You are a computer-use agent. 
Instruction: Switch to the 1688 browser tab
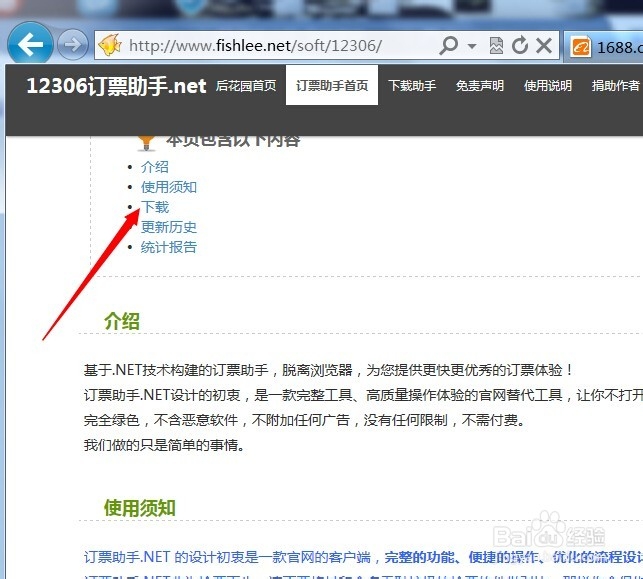[604, 47]
